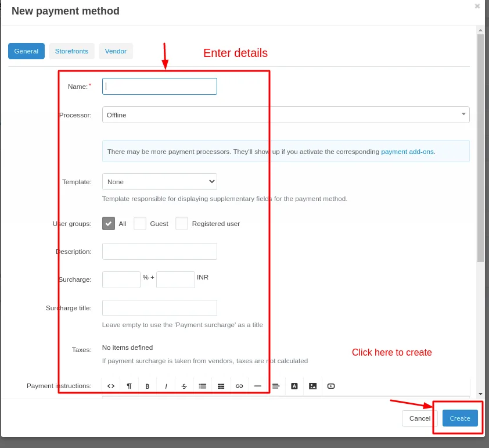This screenshot has width=489, height=448.
Task: Click the 'Leave empty to use the Payment surcharge' hint
Action: (x=182, y=325)
